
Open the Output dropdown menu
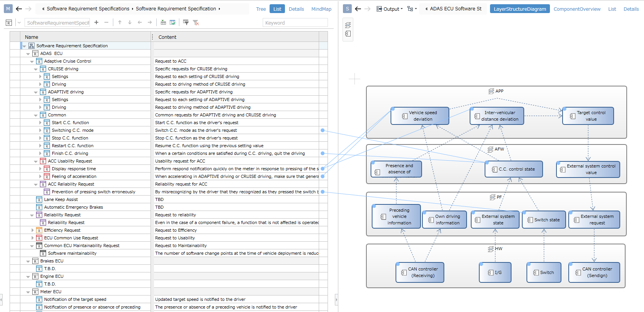tap(390, 9)
